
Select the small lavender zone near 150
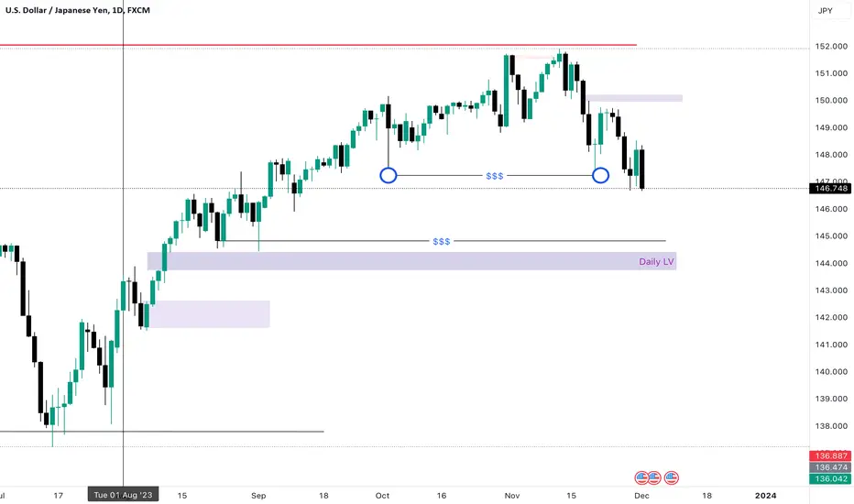click(634, 98)
